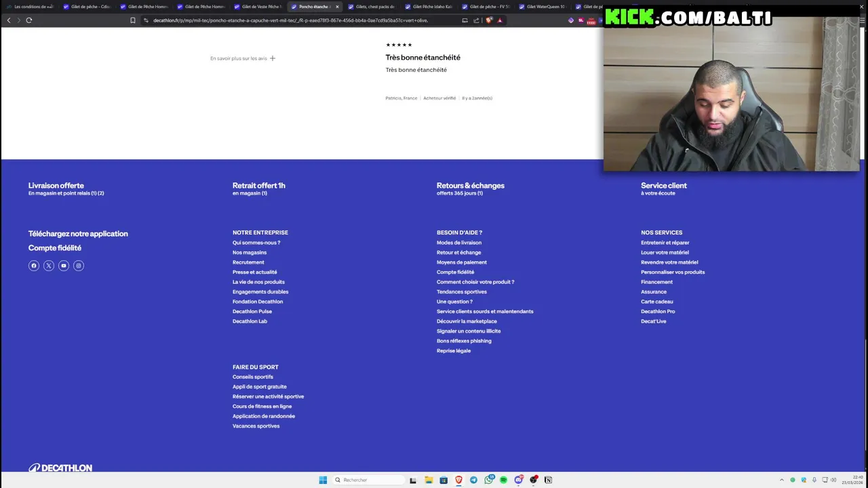The image size is (868, 488).
Task: Click the browser address bar URL
Action: pyautogui.click(x=290, y=20)
